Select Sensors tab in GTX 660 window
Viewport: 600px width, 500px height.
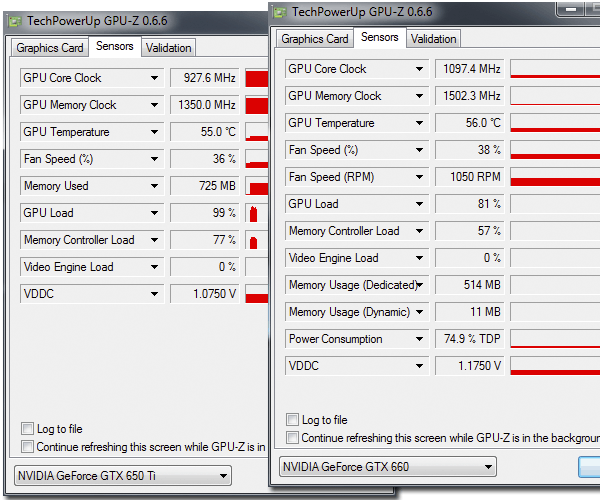pyautogui.click(x=380, y=37)
